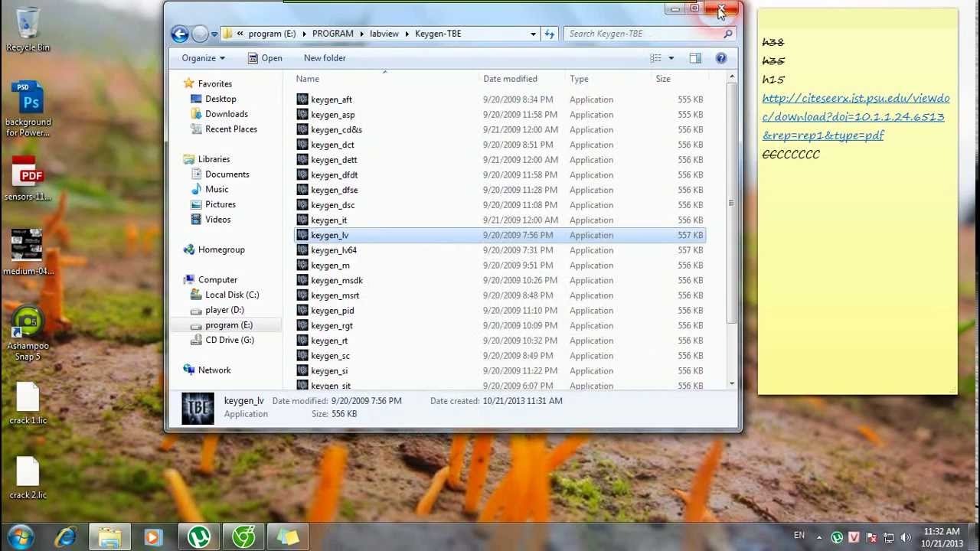Click the taskbar clock showing 11:32 AM
The height and width of the screenshot is (551, 980).
click(x=941, y=537)
